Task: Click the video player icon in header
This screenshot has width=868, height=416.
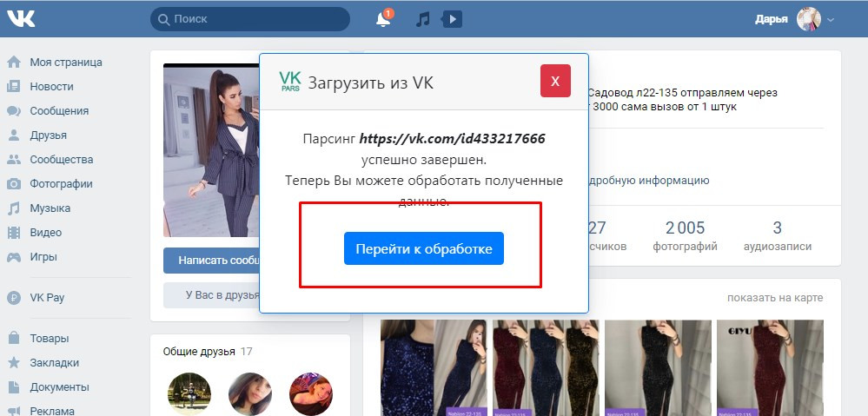Action: click(x=452, y=19)
